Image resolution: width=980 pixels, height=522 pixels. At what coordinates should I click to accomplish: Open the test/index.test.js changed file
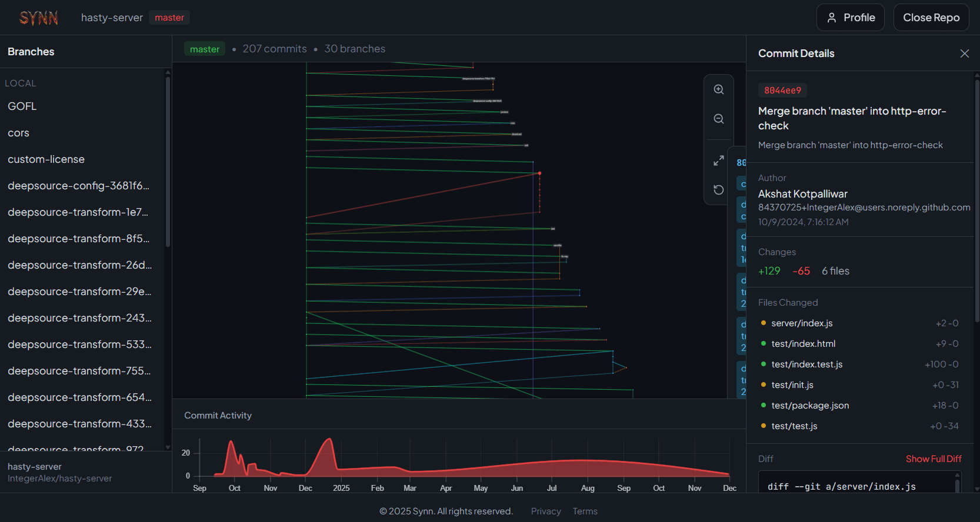(806, 364)
